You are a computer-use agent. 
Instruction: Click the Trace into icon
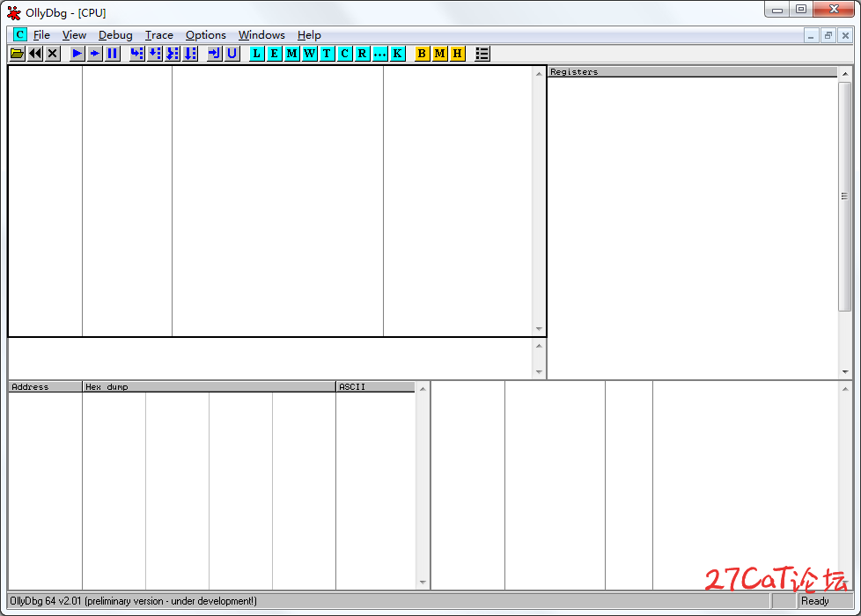[172, 54]
